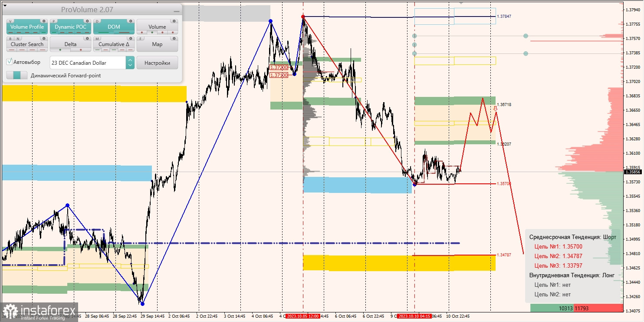Click the F hotkey badge on Map
This screenshot has height=322, width=644.
[x=141, y=38]
